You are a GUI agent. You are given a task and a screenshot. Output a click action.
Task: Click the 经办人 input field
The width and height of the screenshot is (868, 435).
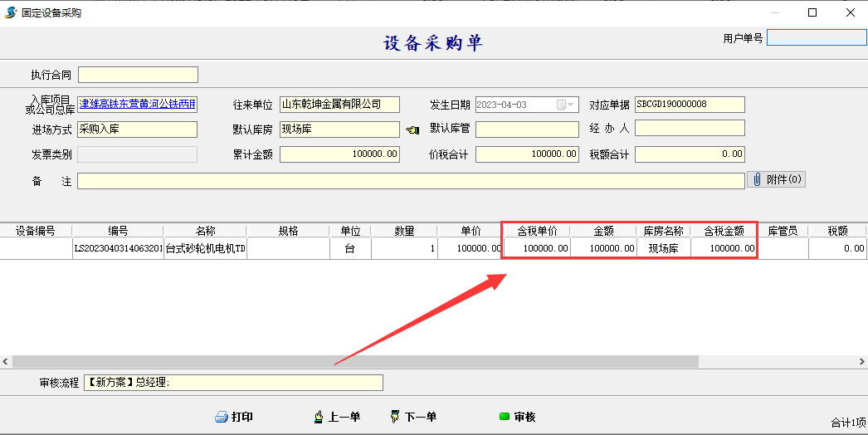[x=690, y=128]
